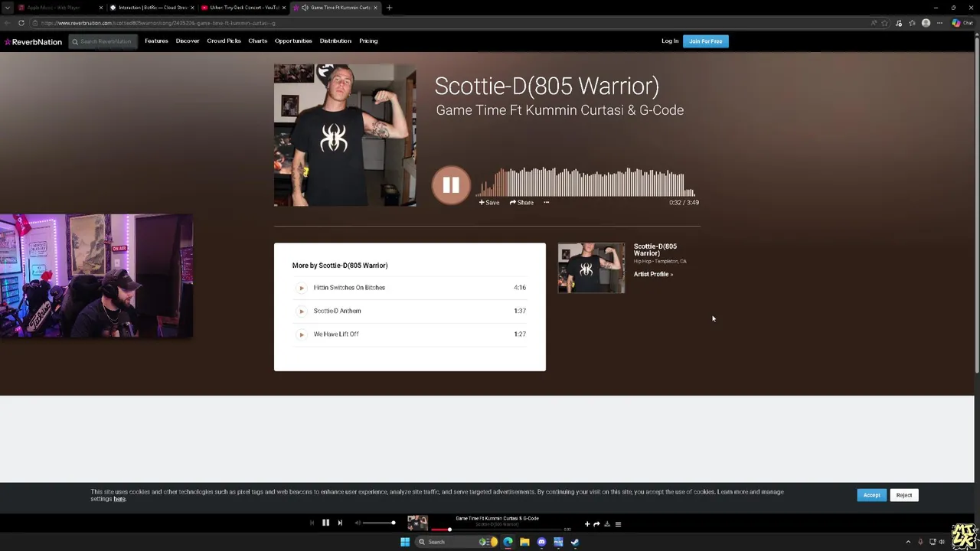Go to ReverbNation home logo
980x551 pixels.
click(33, 41)
